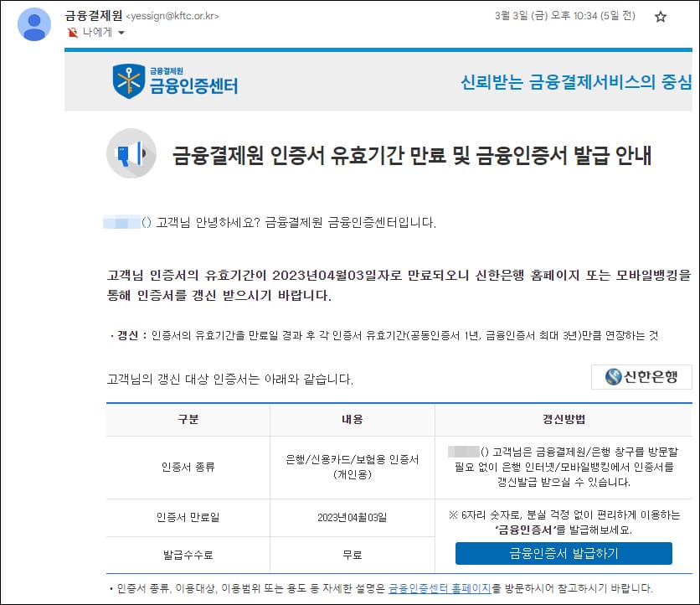Click the 무료 fee table cell

tap(353, 555)
